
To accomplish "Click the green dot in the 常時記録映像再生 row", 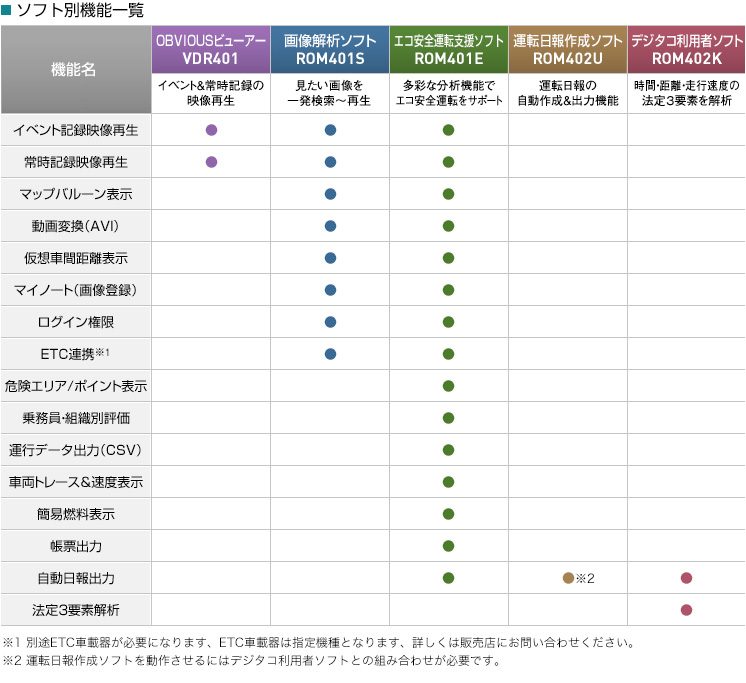I will point(448,162).
